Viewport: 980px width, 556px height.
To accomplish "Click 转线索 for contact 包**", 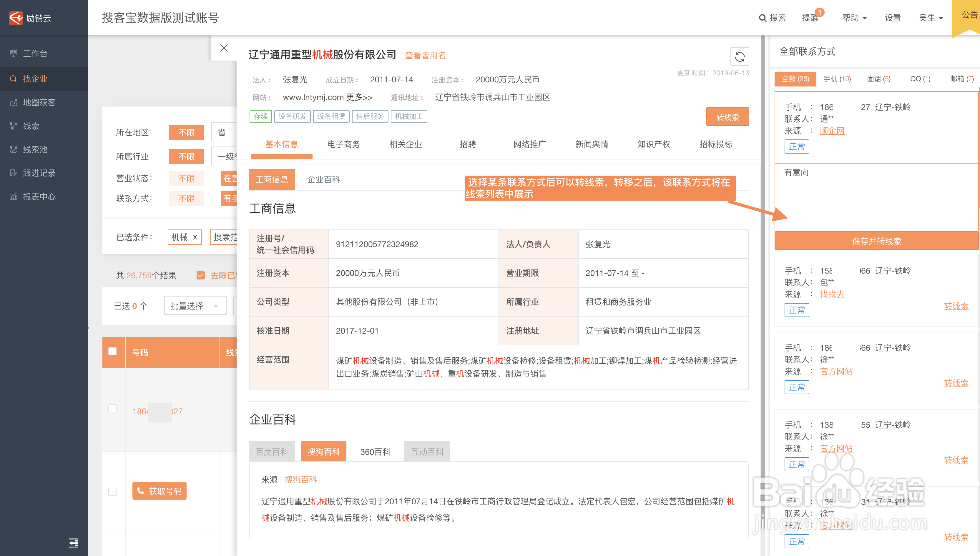I will click(x=956, y=306).
